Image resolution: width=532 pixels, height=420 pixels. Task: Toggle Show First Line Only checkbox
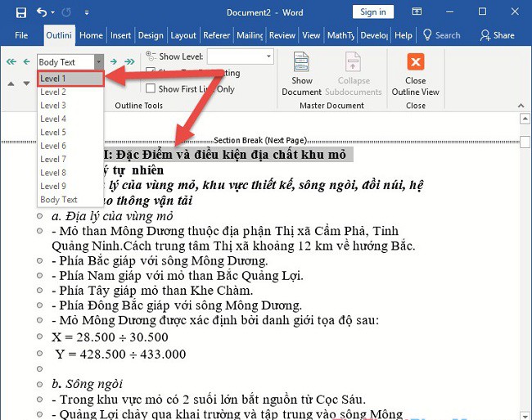(x=151, y=88)
